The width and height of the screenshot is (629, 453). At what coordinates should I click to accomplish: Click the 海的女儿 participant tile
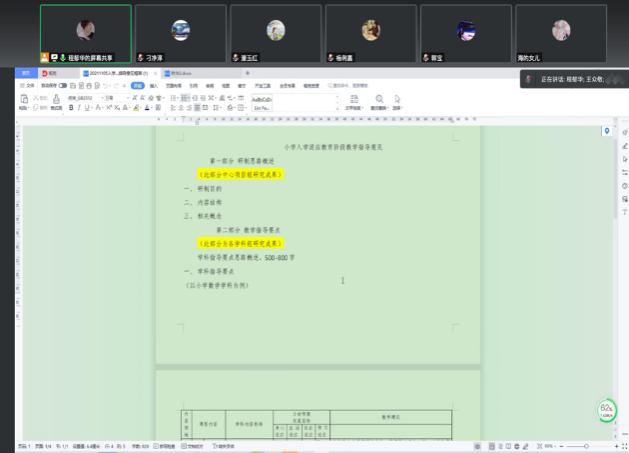[x=561, y=34]
